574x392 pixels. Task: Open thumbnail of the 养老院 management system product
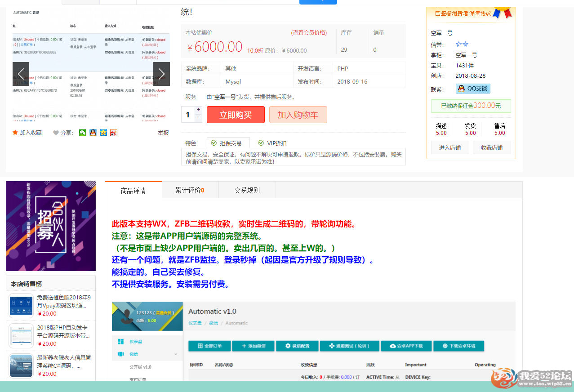tap(21, 366)
